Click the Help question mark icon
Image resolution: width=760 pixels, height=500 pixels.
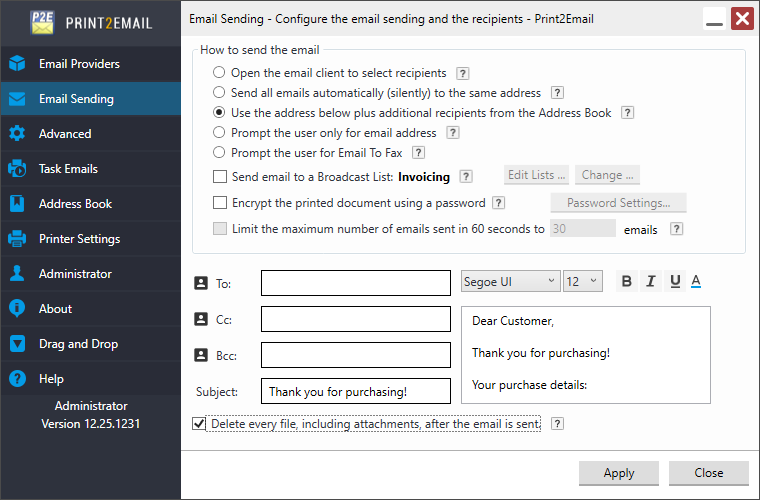(x=17, y=378)
